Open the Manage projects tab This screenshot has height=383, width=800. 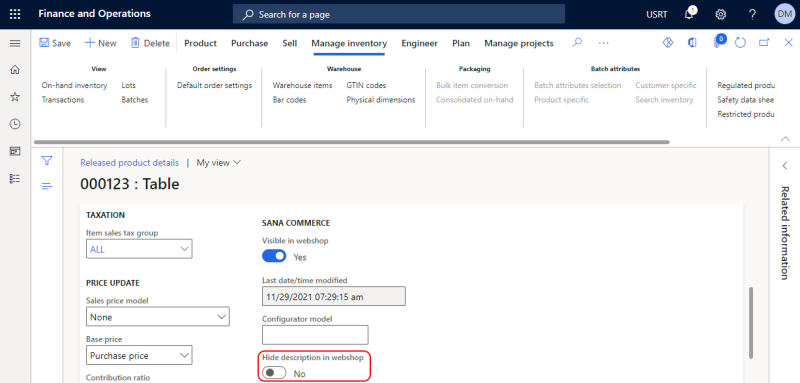point(519,43)
